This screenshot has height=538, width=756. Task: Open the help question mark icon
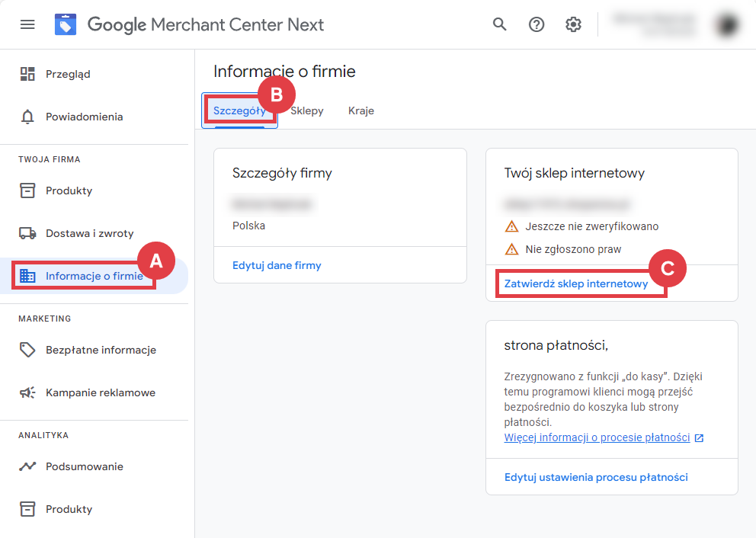tap(537, 24)
